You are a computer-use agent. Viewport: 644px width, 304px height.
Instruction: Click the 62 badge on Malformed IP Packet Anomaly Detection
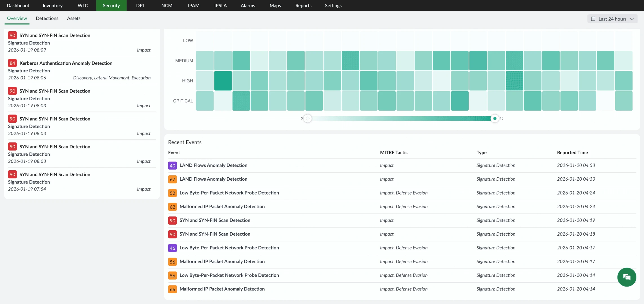172,206
